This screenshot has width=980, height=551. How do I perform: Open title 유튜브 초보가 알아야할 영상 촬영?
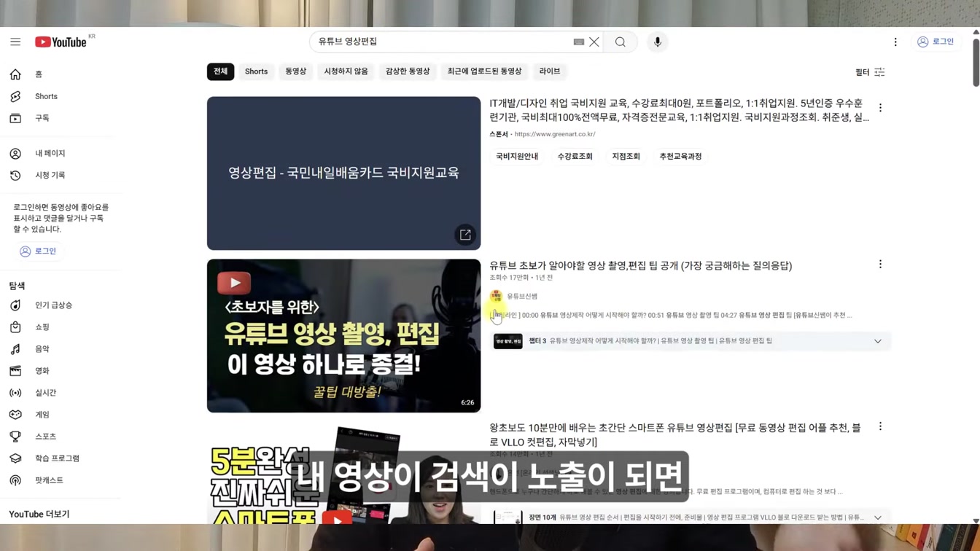click(640, 265)
